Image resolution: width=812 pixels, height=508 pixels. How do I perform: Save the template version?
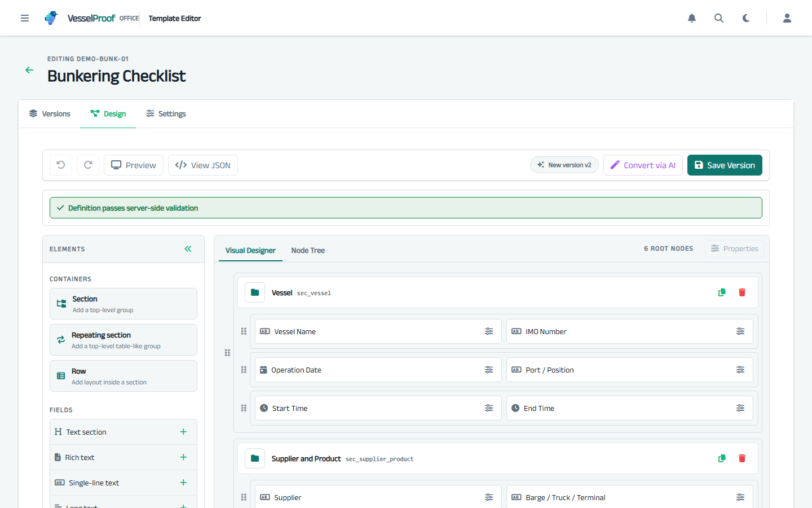pyautogui.click(x=725, y=165)
